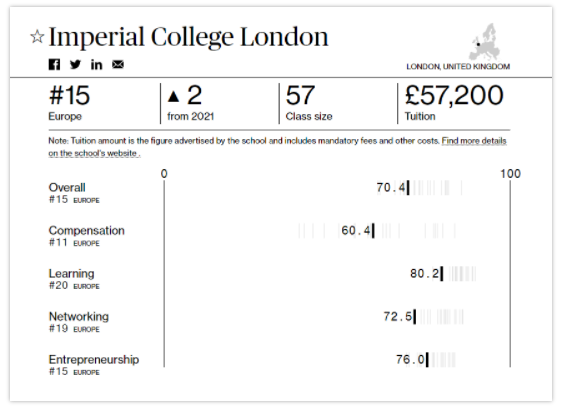The height and width of the screenshot is (419, 568).
Task: Share the school on LinkedIn
Action: pos(96,64)
